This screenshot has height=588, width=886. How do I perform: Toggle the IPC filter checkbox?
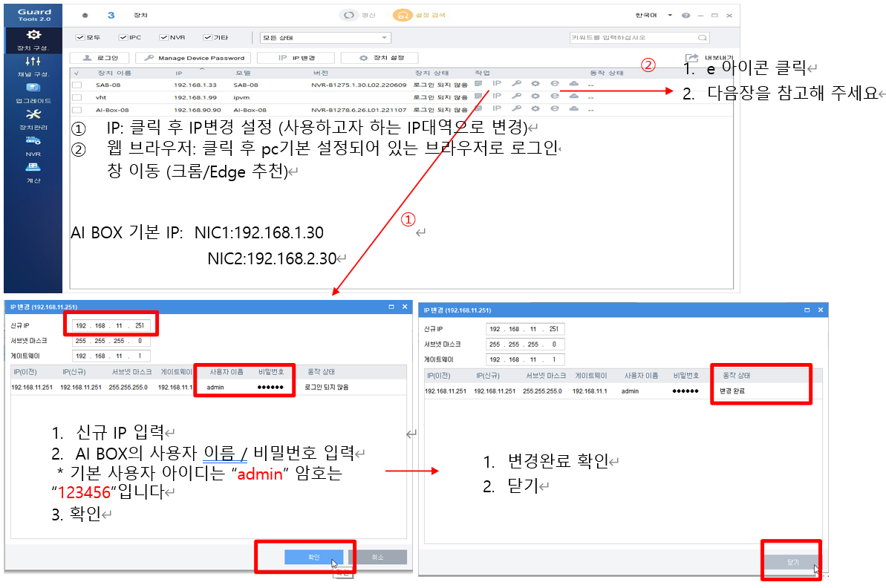[122, 37]
